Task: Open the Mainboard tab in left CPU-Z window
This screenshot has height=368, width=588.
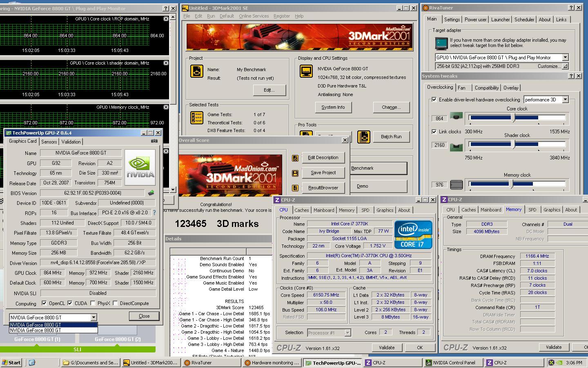Action: (324, 210)
